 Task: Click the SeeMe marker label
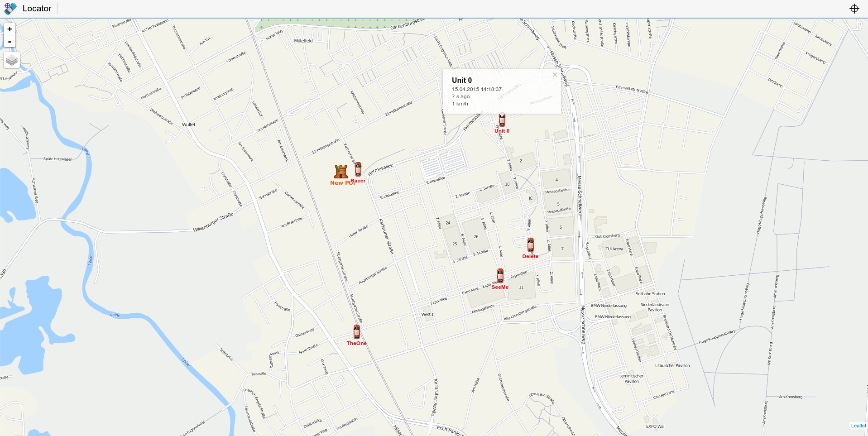point(500,287)
